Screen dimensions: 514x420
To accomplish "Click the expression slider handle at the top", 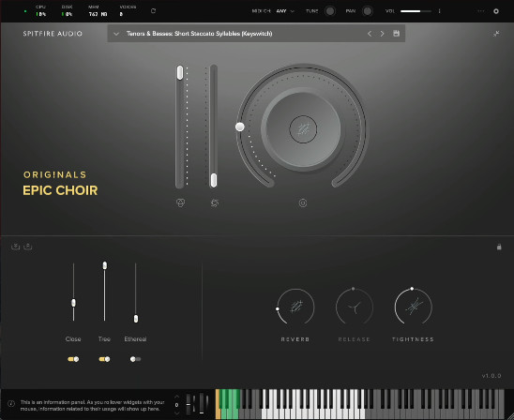I will coord(180,72).
